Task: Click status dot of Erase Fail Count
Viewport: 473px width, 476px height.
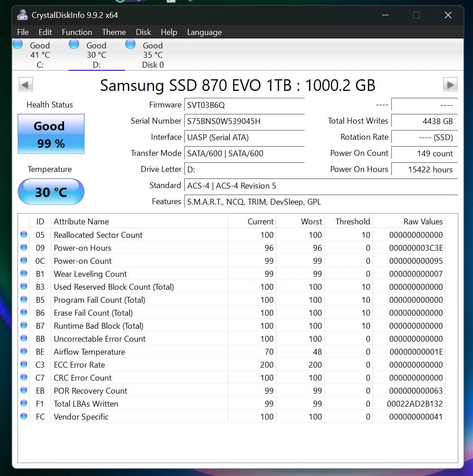Action: click(24, 313)
